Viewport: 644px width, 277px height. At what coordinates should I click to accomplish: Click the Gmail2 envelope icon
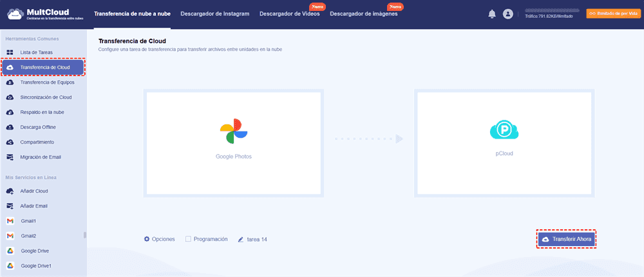[10, 236]
